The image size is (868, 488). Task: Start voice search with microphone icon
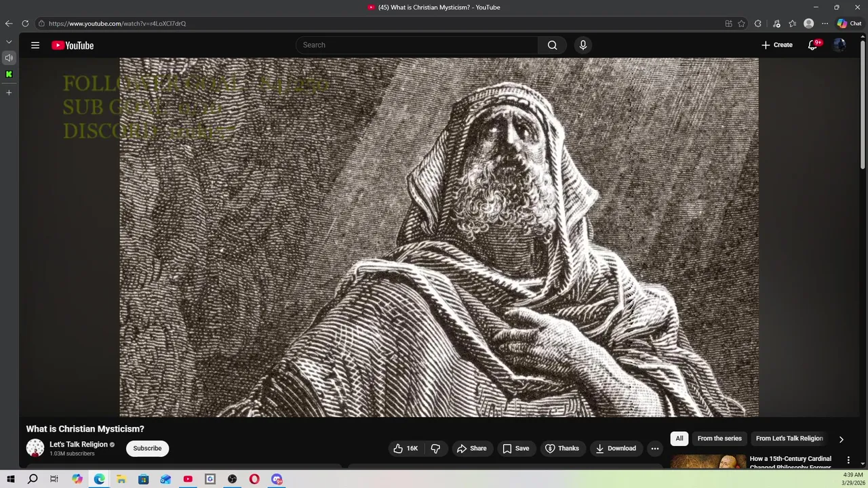click(583, 45)
